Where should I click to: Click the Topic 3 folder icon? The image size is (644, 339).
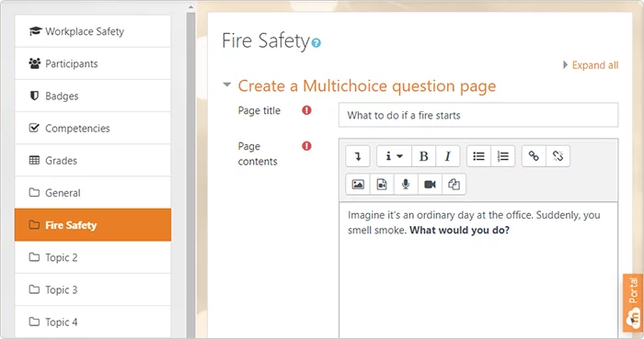35,289
